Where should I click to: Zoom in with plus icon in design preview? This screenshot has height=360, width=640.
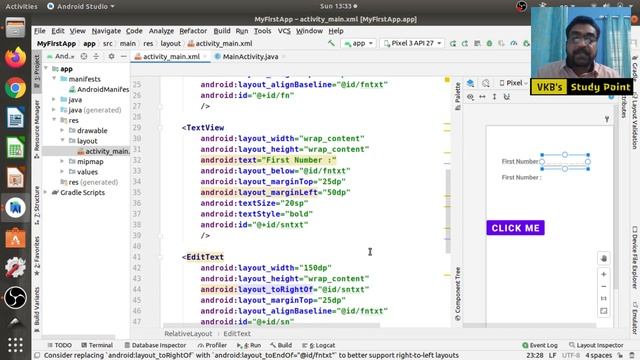tap(604, 274)
